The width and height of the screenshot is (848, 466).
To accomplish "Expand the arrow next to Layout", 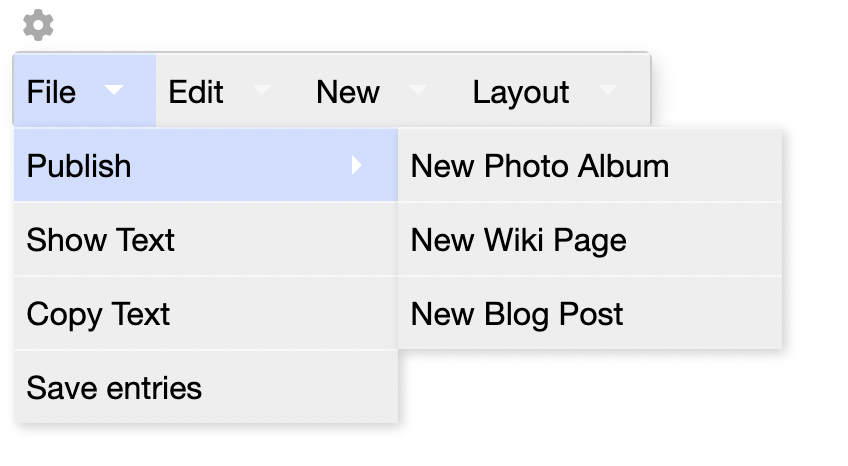I will coord(608,90).
